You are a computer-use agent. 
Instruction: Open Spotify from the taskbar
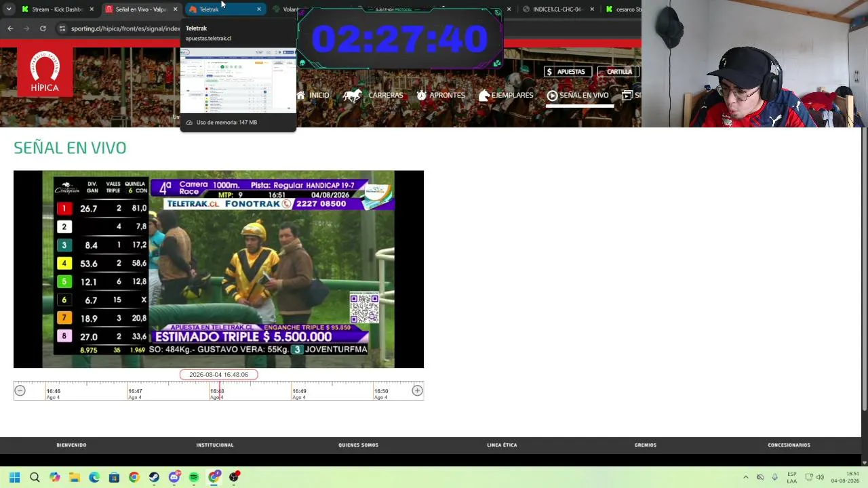[x=194, y=477]
